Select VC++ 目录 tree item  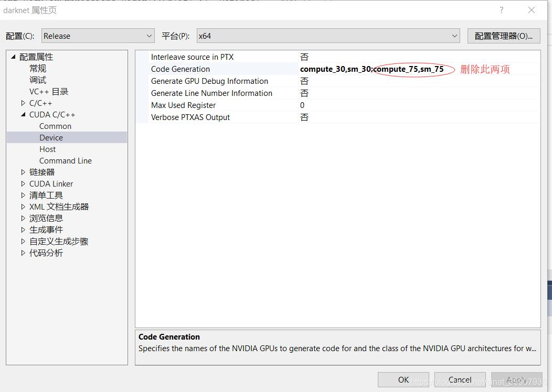[49, 91]
